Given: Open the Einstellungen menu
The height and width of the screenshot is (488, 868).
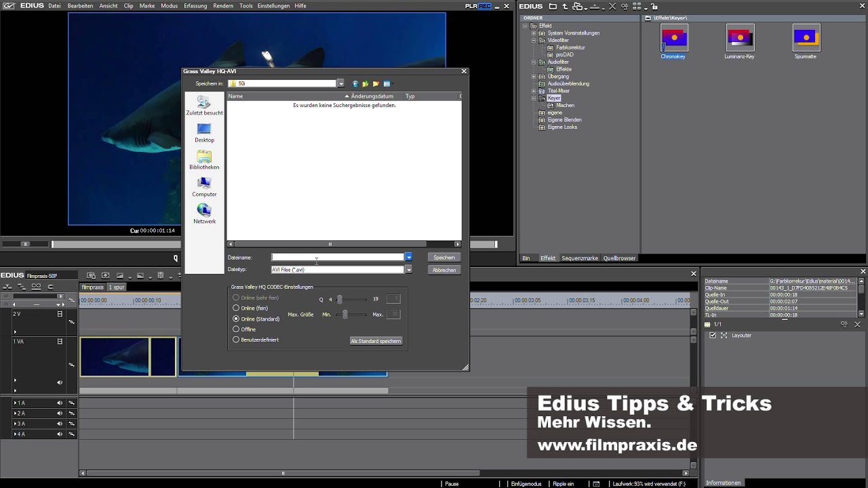Looking at the screenshot, I should (273, 5).
